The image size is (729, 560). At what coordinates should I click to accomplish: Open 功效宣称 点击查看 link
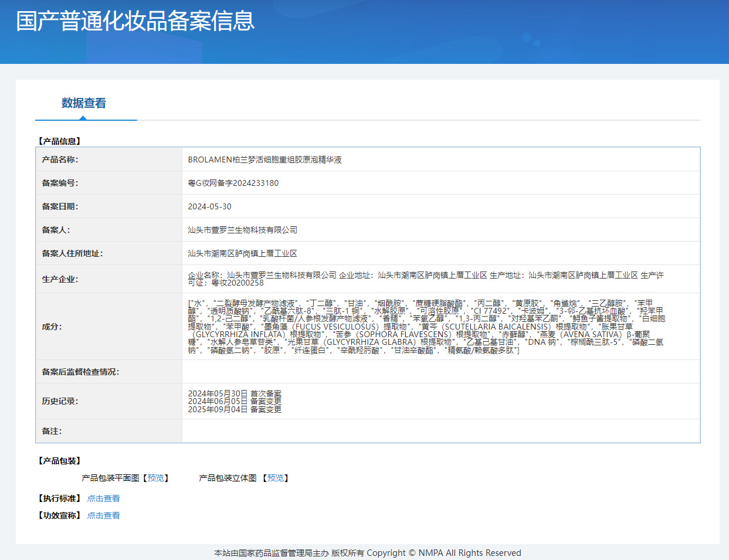point(104,515)
